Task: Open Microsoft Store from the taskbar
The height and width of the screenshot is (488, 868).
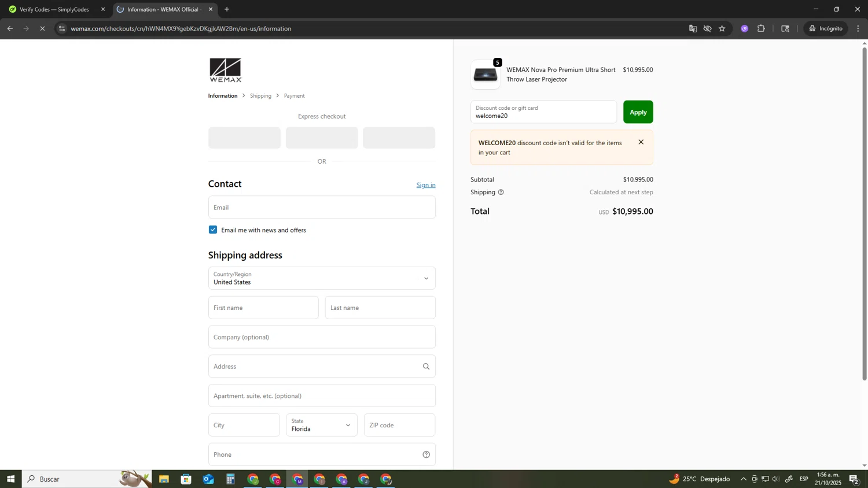Action: 186,479
